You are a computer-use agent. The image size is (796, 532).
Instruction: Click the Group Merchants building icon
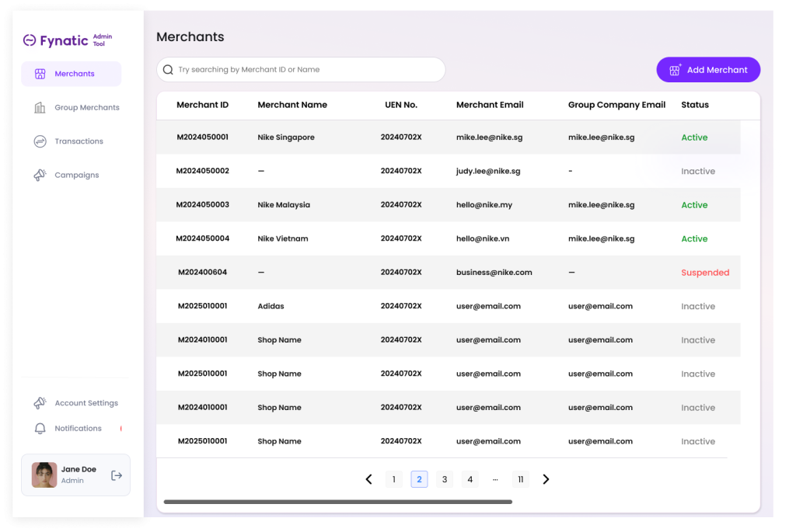point(40,107)
